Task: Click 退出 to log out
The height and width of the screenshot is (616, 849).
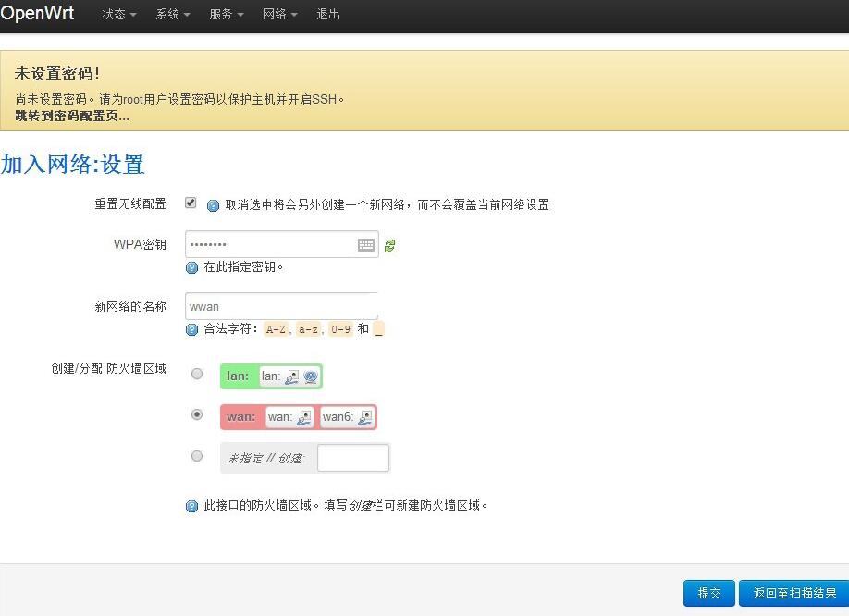Action: tap(328, 15)
